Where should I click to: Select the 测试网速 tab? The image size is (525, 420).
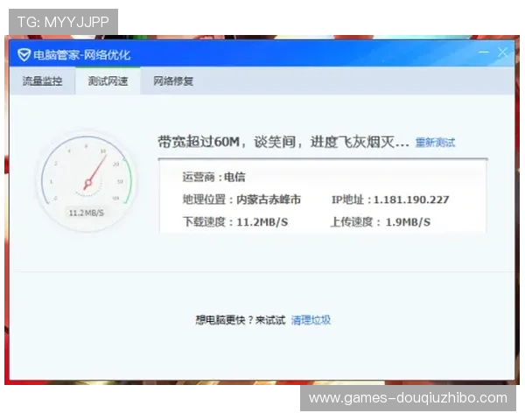[x=108, y=81]
